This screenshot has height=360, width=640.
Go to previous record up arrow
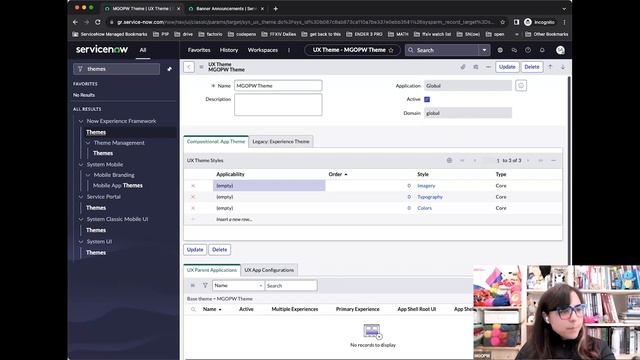(x=550, y=67)
